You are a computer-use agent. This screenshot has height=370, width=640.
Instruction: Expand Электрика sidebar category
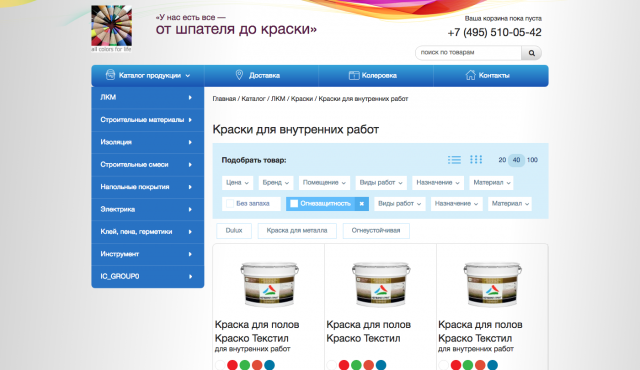coord(147,210)
